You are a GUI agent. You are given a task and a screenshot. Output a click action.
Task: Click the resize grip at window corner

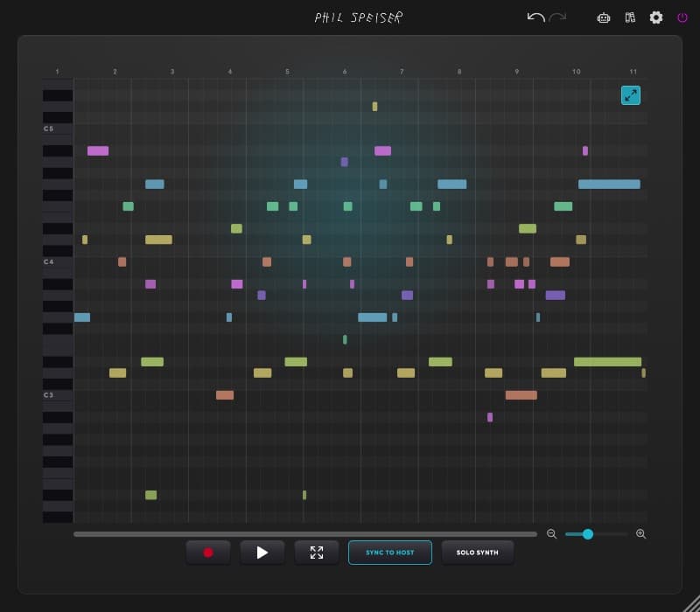(691, 603)
